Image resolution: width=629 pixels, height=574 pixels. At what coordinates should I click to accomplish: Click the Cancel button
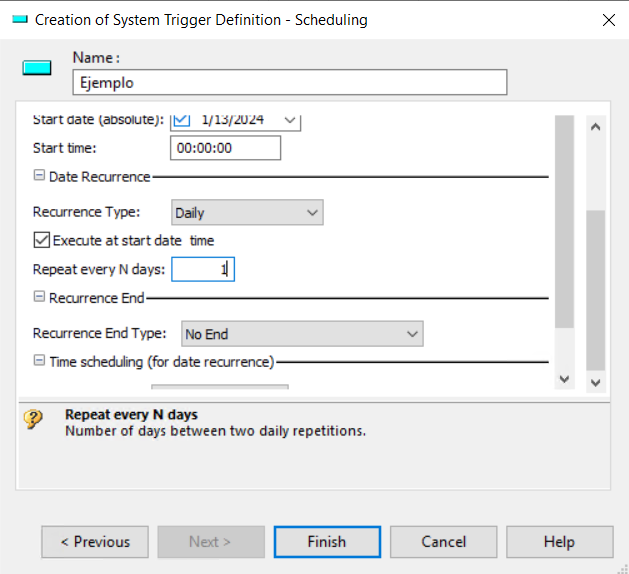coord(444,542)
